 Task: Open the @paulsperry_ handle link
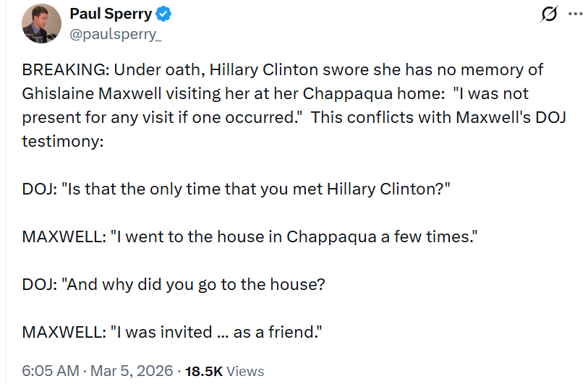coord(115,33)
